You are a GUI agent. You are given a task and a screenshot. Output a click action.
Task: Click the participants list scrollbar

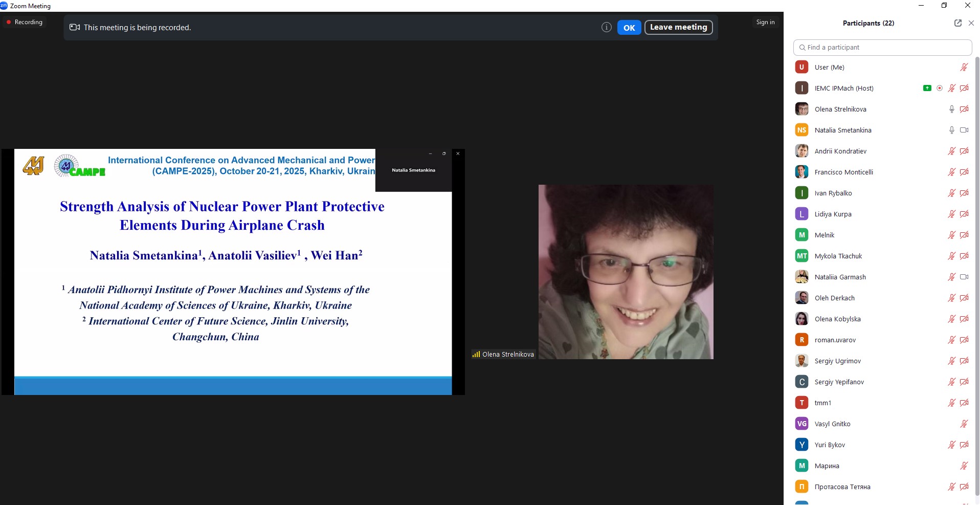coord(976,256)
